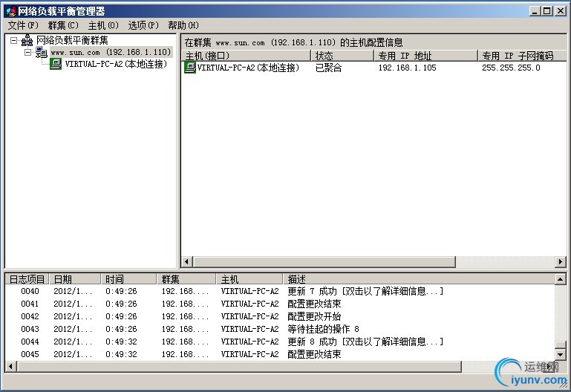
Task: Click the 日志项目 log column header
Action: [27, 279]
